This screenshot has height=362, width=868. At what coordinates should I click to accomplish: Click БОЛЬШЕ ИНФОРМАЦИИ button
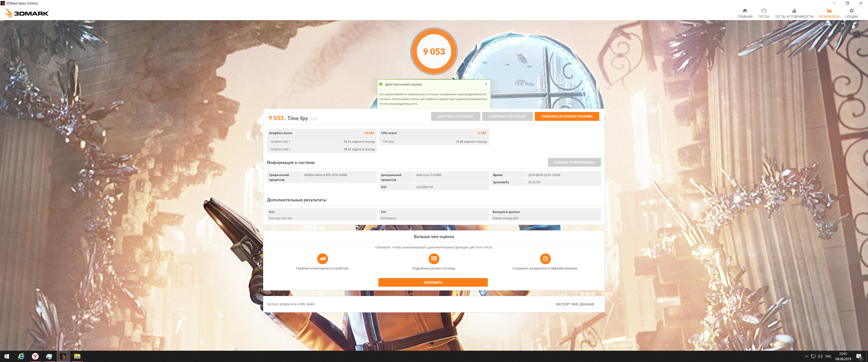[574, 162]
